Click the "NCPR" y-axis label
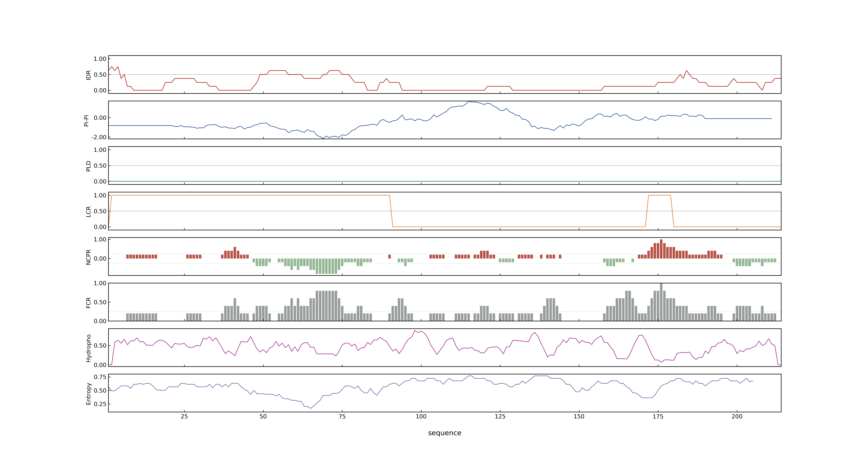Viewport: 868px width, 463px height. (88, 257)
